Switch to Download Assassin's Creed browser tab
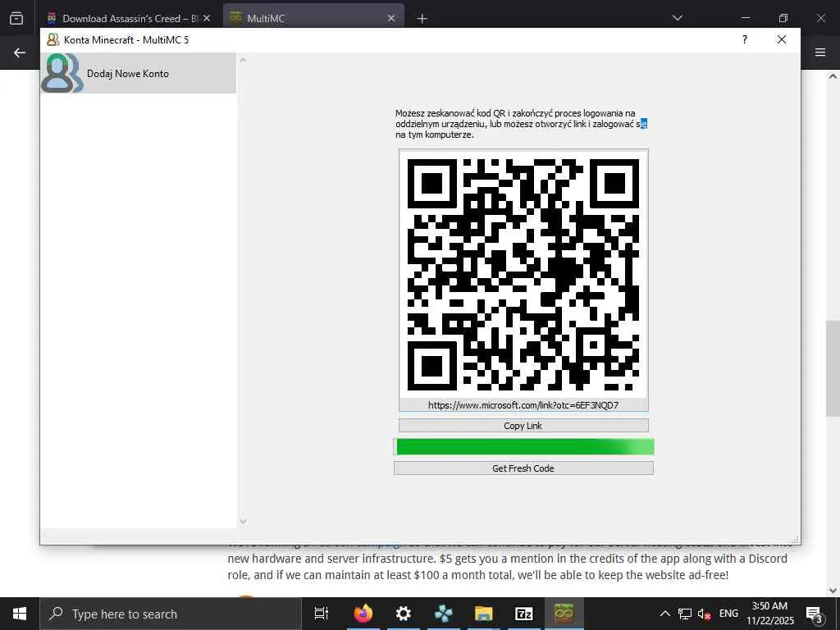Screen dimensions: 840x630 point(121,18)
